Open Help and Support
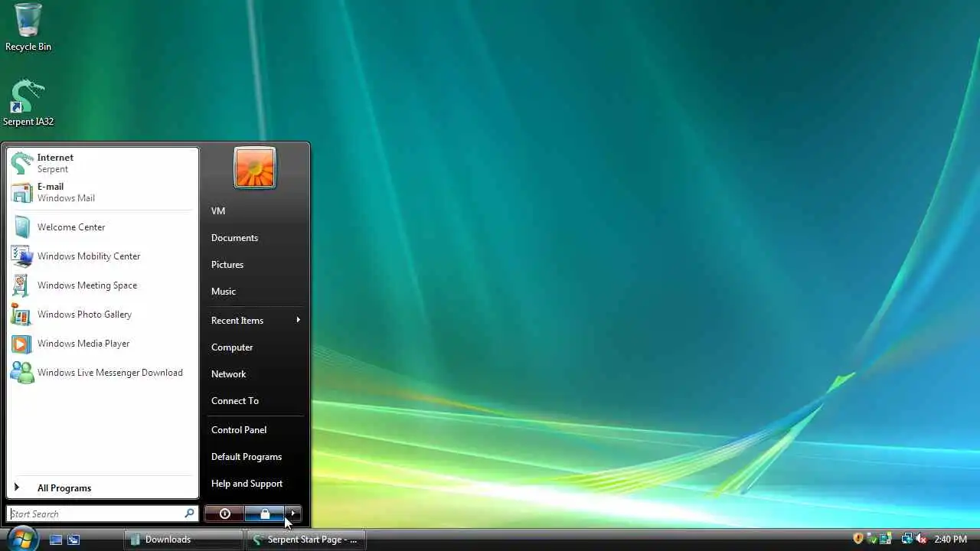The width and height of the screenshot is (980, 551). point(255,484)
